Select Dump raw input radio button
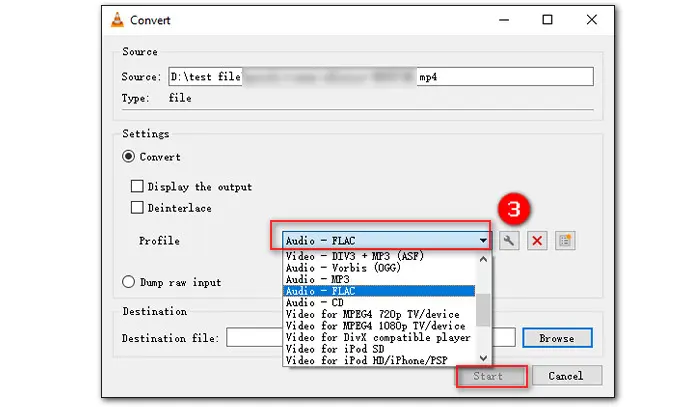Image resolution: width=700 pixels, height=407 pixels. [x=129, y=282]
